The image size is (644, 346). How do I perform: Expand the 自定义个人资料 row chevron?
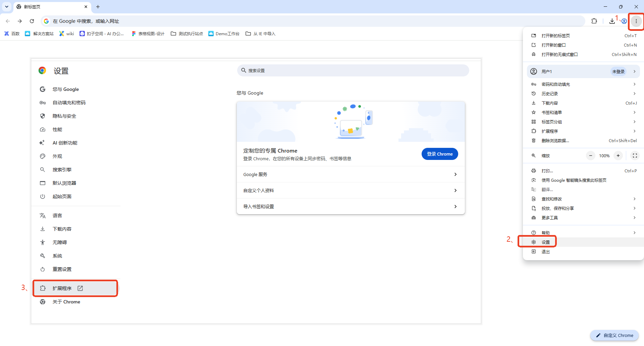pos(455,190)
